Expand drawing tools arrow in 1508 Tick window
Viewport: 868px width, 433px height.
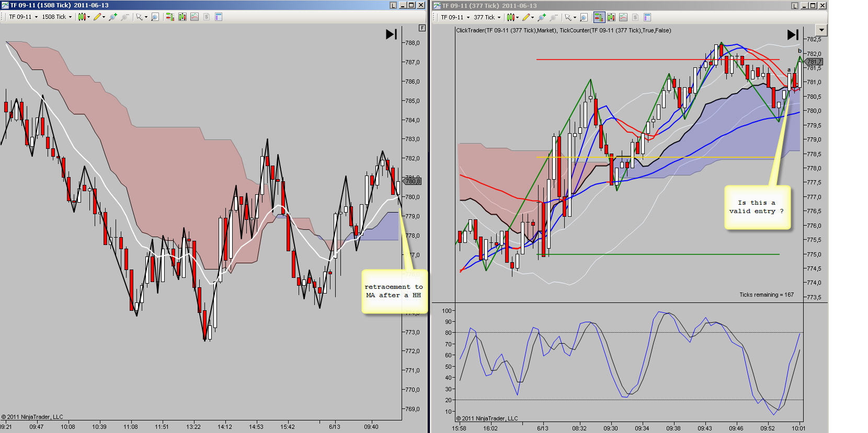[x=104, y=17]
